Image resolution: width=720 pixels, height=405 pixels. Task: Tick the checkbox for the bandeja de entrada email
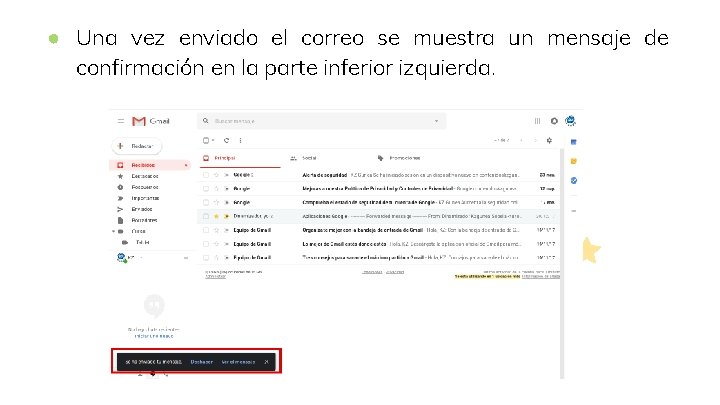[x=206, y=230]
